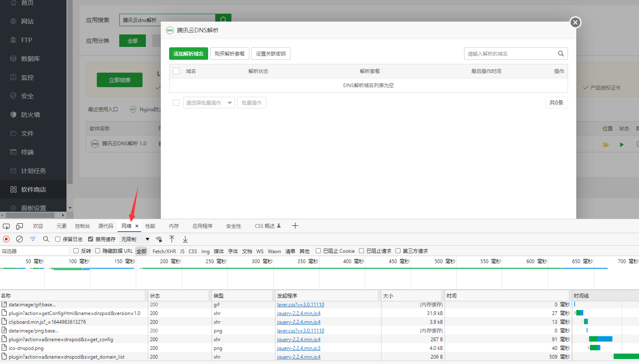Viewport: 639px width, 364px height.
Task: Open 计划任务 in sidebar
Action: [x=33, y=171]
